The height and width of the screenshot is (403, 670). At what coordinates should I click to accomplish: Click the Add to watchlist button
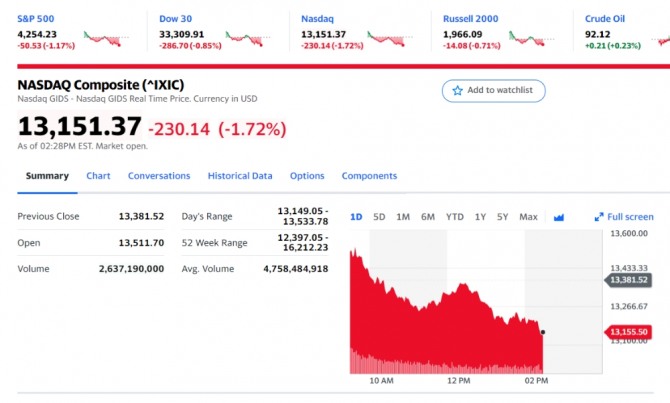click(x=494, y=91)
